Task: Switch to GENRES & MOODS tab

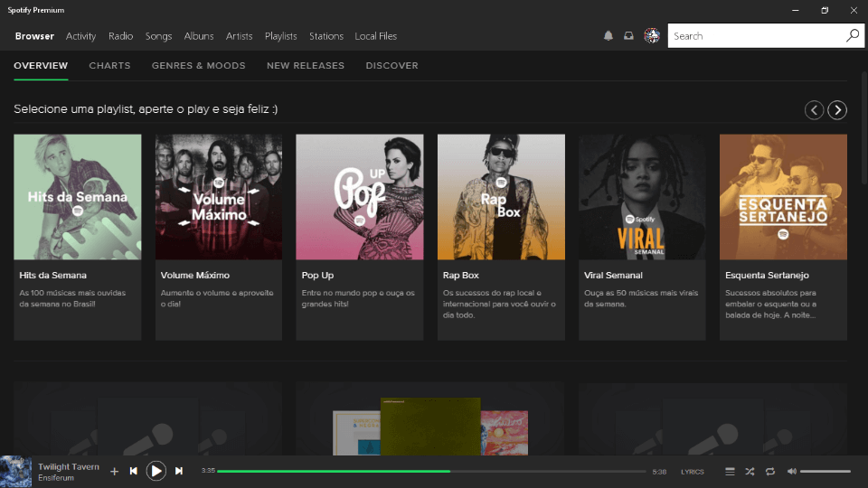Action: click(x=198, y=66)
